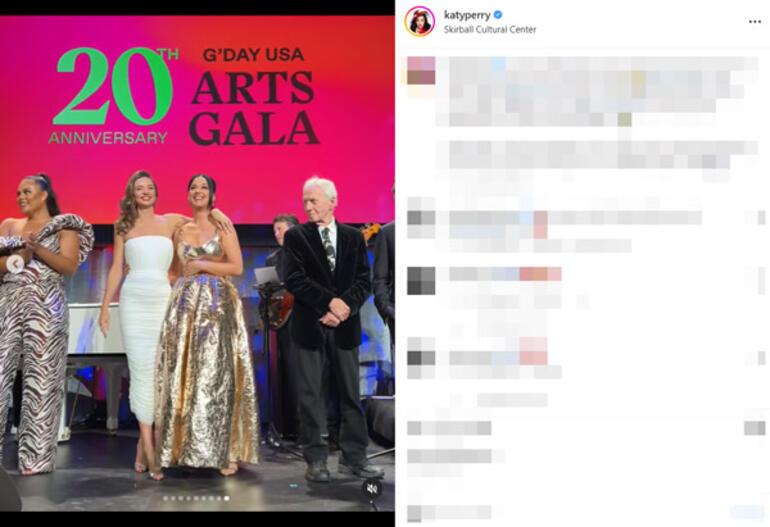Open the third commenter's blurred avatar

(x=421, y=358)
